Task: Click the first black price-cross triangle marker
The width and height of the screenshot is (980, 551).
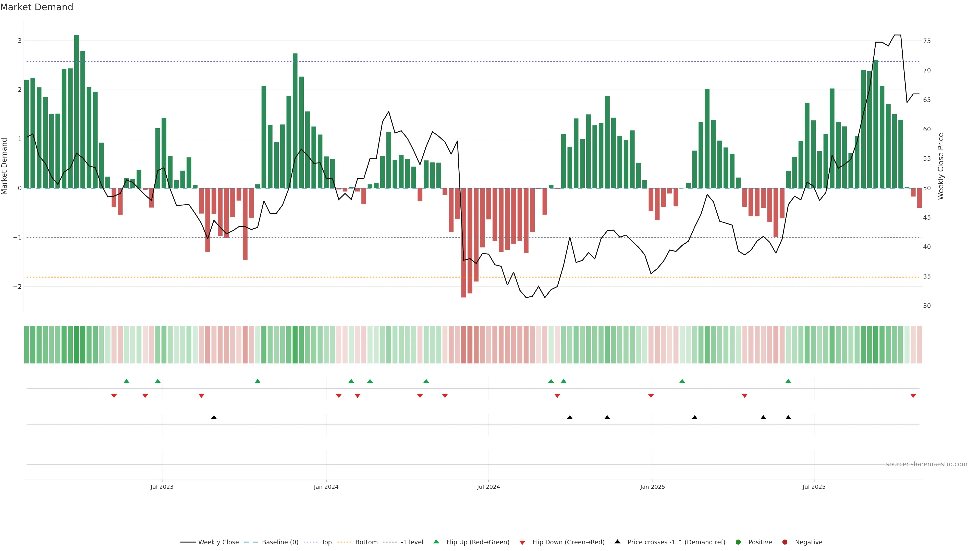Action: (x=214, y=418)
